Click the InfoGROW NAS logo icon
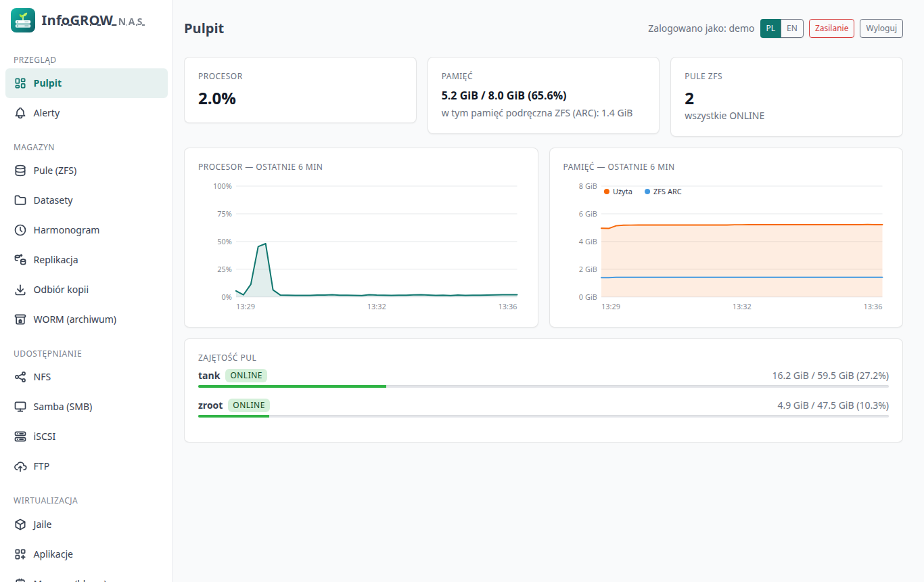The width and height of the screenshot is (924, 582). click(23, 20)
